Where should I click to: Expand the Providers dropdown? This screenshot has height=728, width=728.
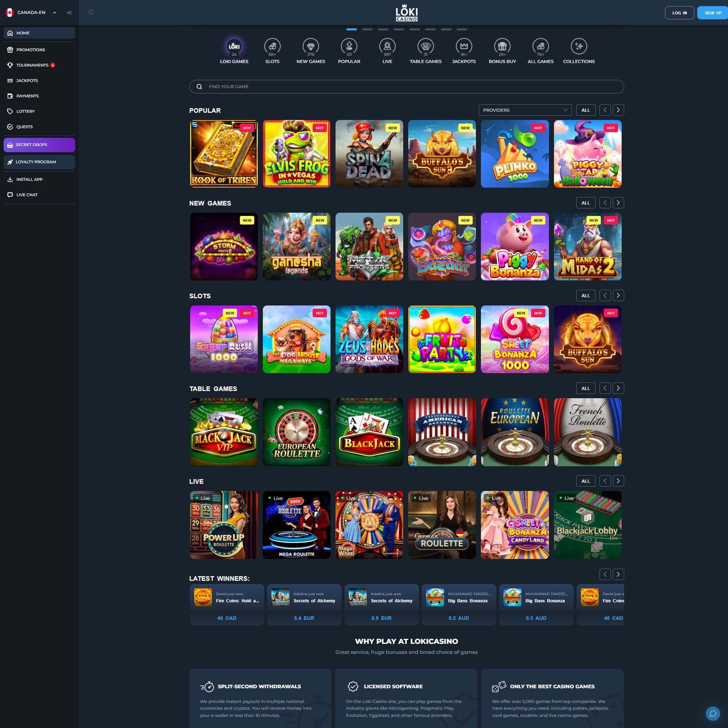pos(525,110)
